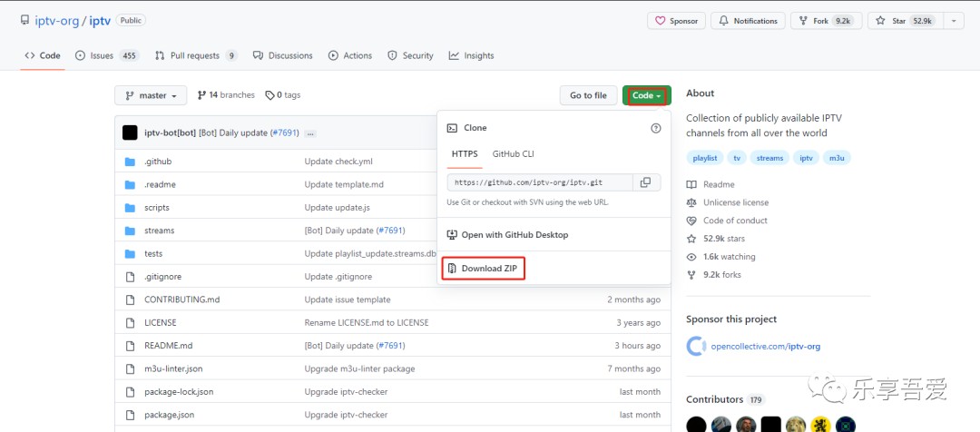Select the HTTPS clone tab

click(x=465, y=153)
